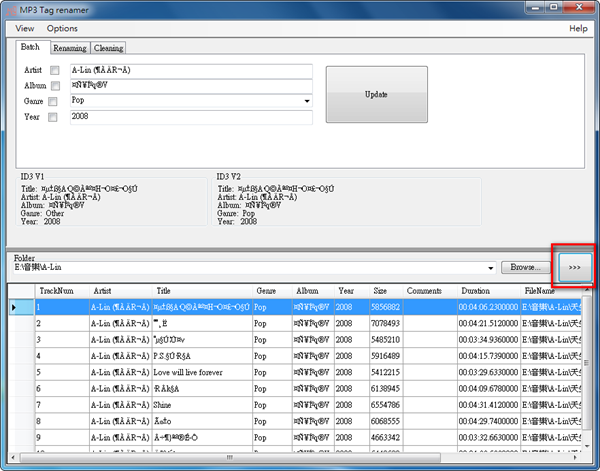Viewport: 600px width, 471px height.
Task: Switch to the Cleaning tab
Action: pyautogui.click(x=108, y=48)
